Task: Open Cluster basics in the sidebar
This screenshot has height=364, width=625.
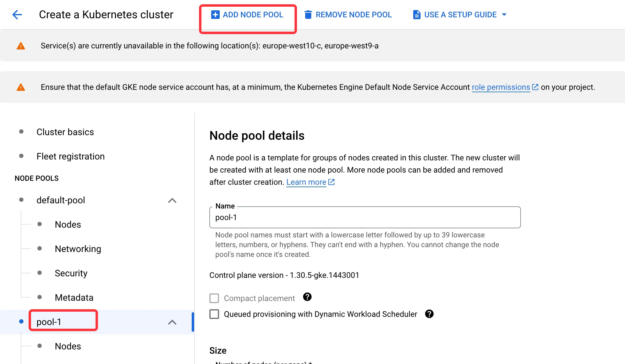Action: tap(65, 132)
